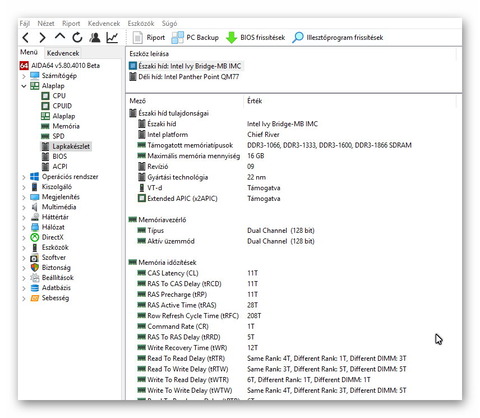Expand the Számítógép tree node
The height and width of the screenshot is (418, 480).
click(x=24, y=76)
